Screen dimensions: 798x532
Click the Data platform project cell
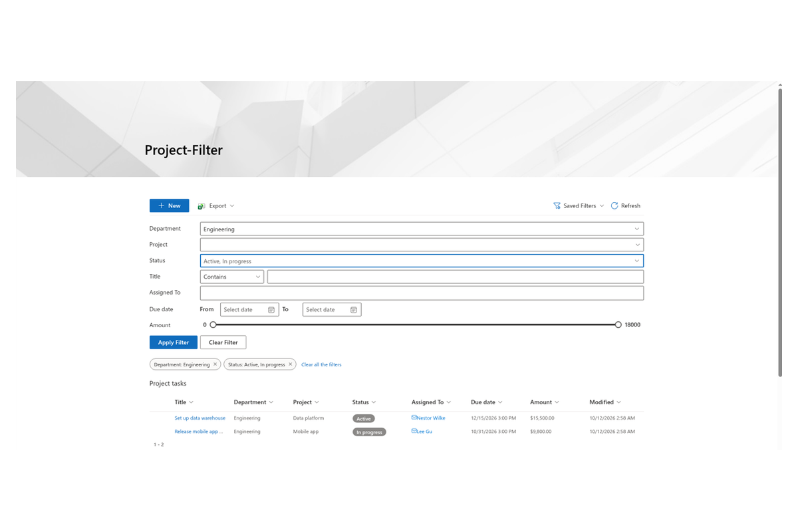309,418
